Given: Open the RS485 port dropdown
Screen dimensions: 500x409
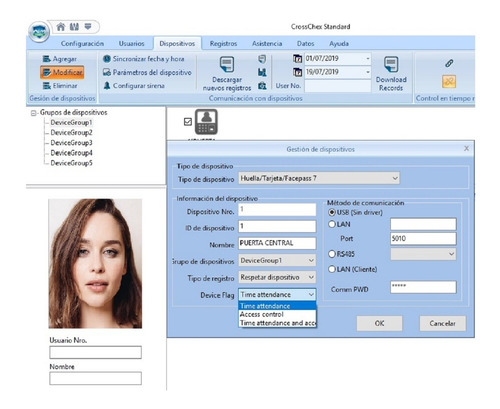Looking at the screenshot, I should coord(423,254).
